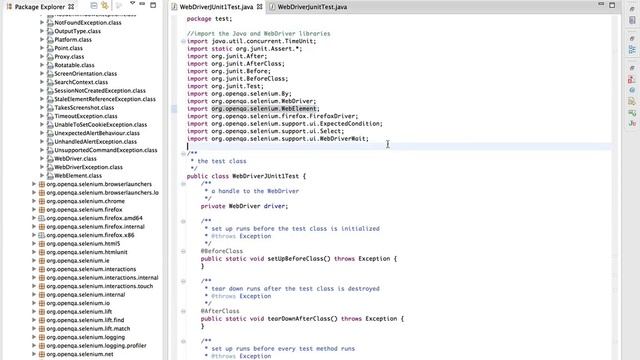
Task: Expand org.openqa.selenium.lift.match package
Action: 34,329
